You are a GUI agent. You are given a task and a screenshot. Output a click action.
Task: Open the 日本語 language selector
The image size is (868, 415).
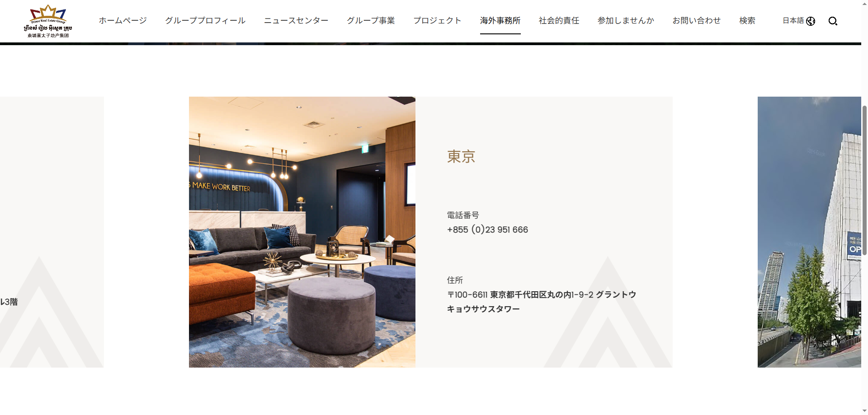[x=793, y=21]
